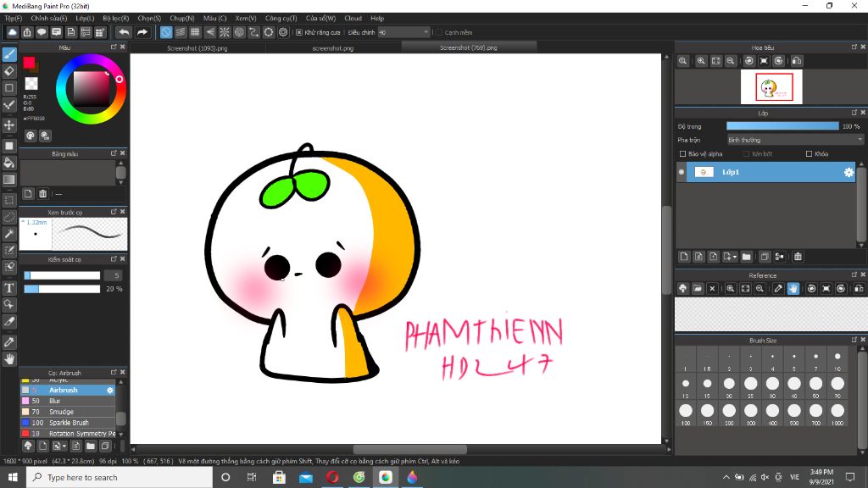Zoom out on the Navigator panel
The image size is (868, 488).
click(x=731, y=61)
